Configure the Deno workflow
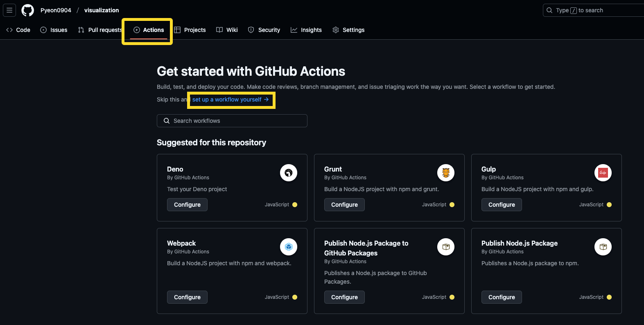The image size is (644, 325). coord(187,205)
